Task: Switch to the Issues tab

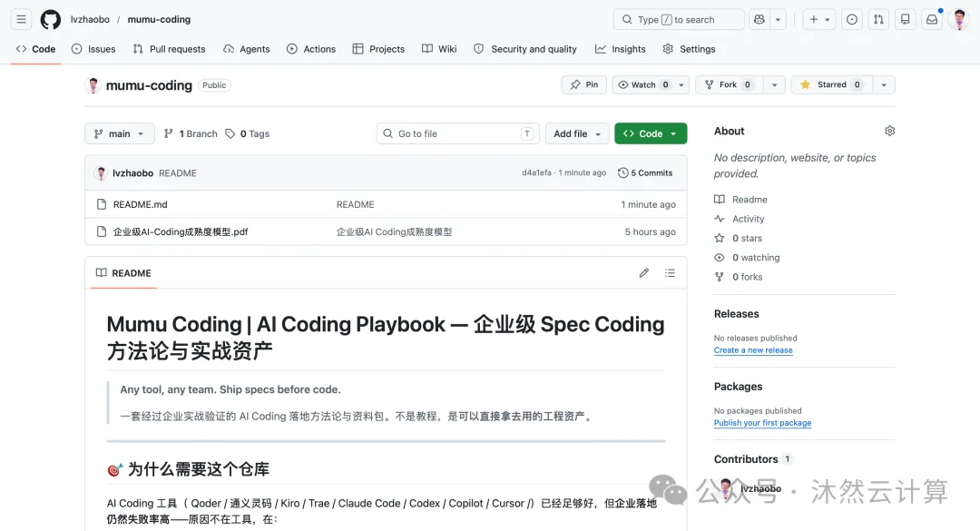Action: click(93, 49)
